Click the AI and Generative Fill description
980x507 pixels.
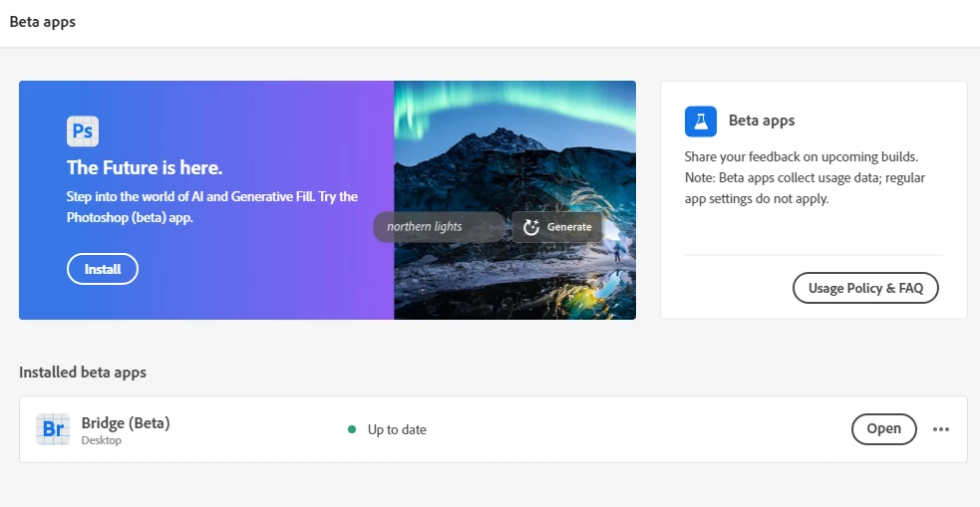212,206
